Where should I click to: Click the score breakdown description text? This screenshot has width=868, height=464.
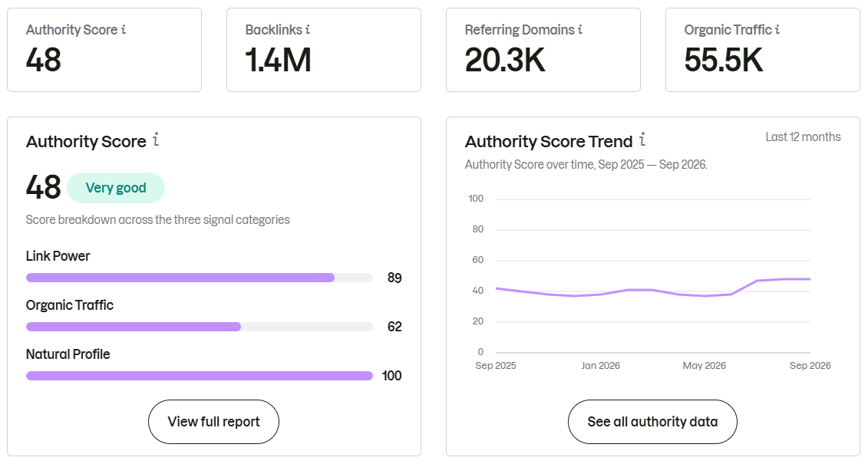pyautogui.click(x=158, y=219)
